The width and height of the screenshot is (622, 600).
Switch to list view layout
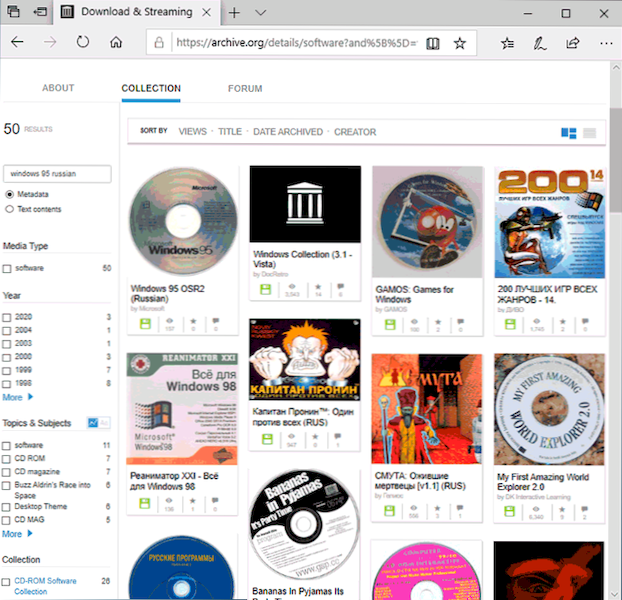click(589, 133)
